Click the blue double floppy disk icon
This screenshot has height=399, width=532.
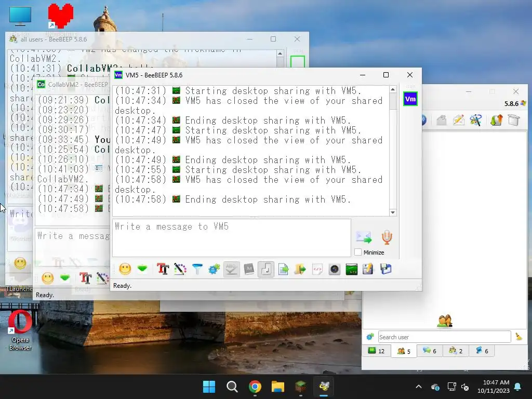tap(386, 269)
